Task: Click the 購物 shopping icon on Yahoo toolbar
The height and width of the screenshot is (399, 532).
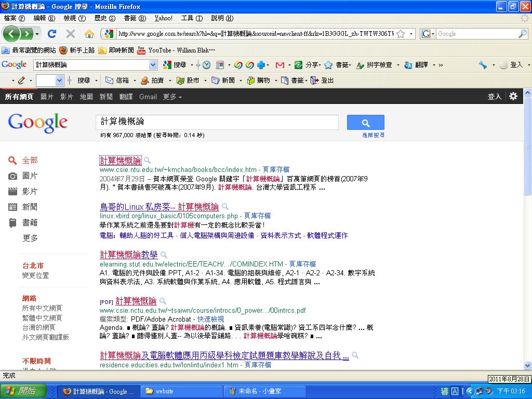Action: pos(251,81)
